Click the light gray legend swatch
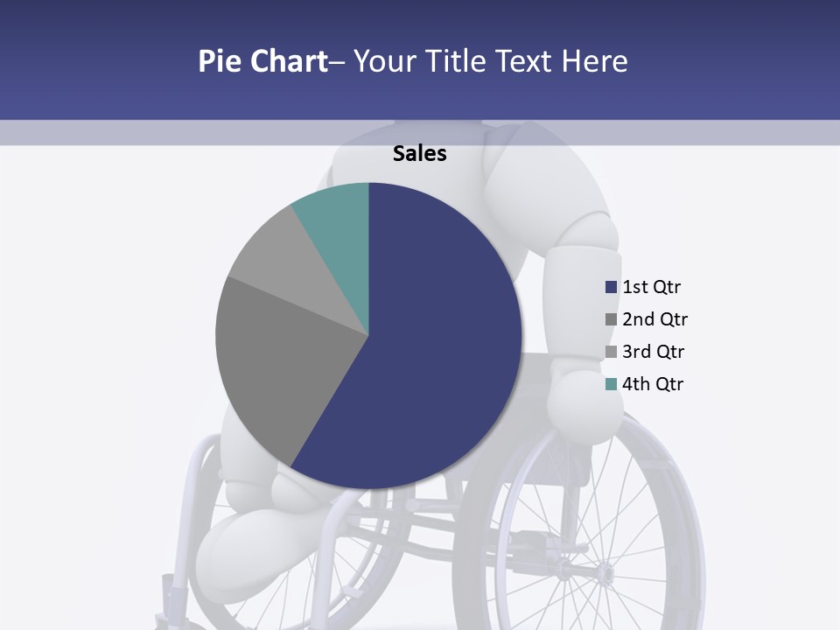 pyautogui.click(x=612, y=352)
